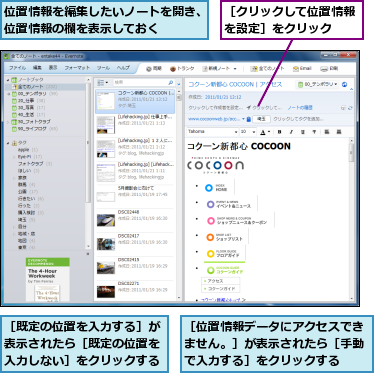Click the location arrow icon to set position

pos(249,108)
